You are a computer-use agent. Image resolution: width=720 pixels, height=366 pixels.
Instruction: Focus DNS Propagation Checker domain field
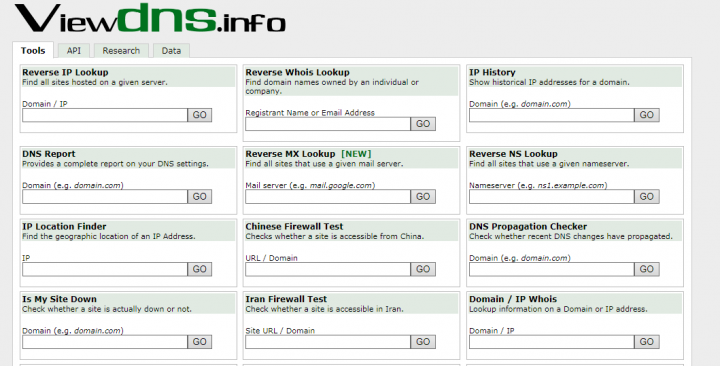[x=551, y=269]
